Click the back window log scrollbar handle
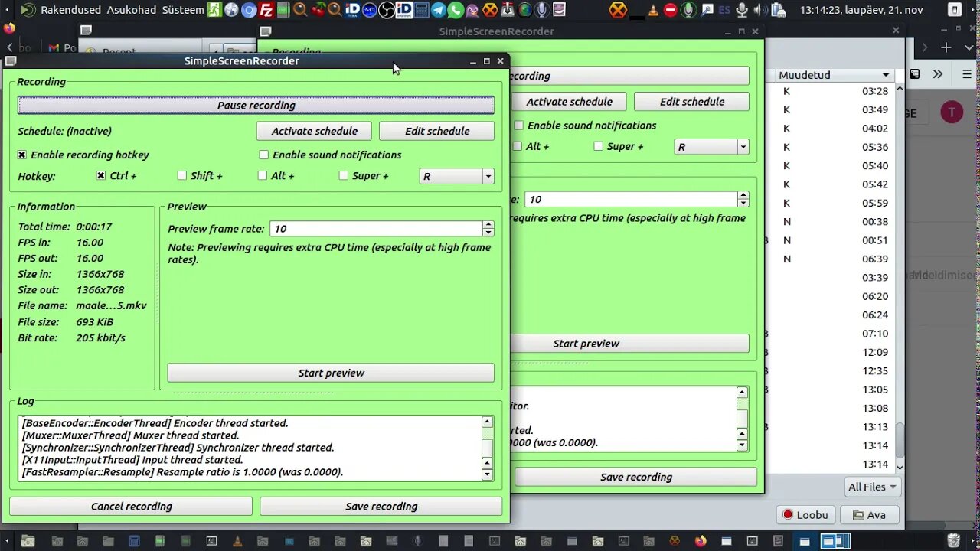The height and width of the screenshot is (551, 980). click(x=742, y=419)
